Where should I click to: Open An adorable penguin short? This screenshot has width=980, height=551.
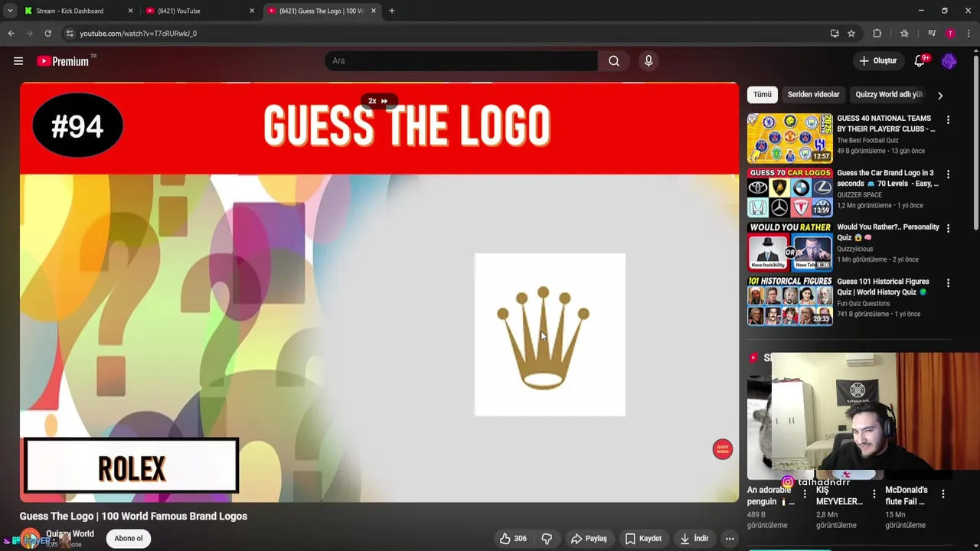[770, 495]
